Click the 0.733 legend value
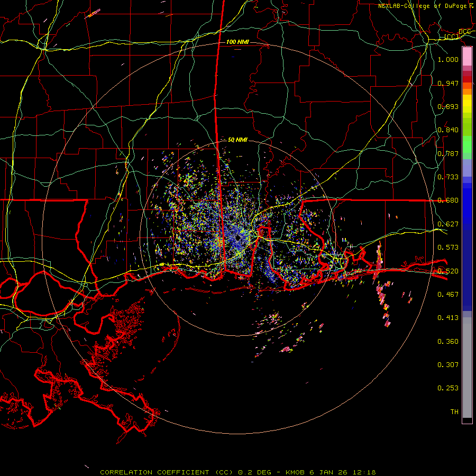The height and width of the screenshot is (476, 476). pyautogui.click(x=448, y=177)
